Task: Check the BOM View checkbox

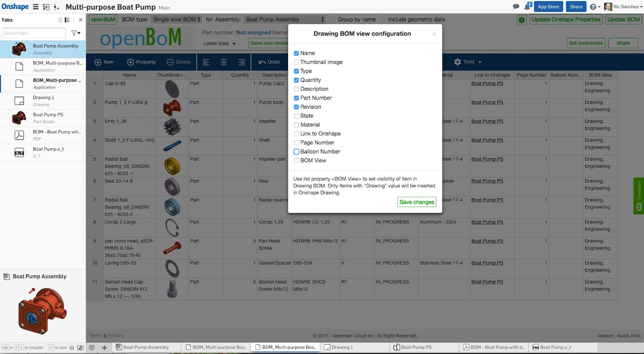Action: pyautogui.click(x=296, y=161)
